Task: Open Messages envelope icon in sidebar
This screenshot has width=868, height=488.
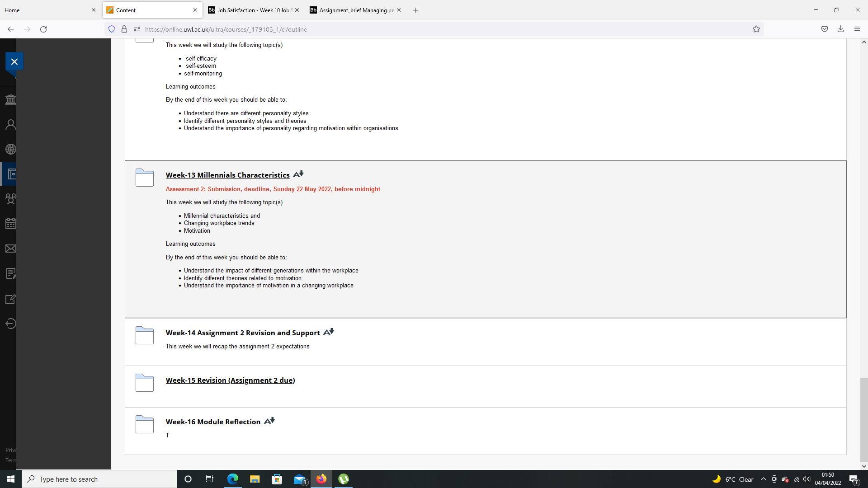Action: point(10,249)
